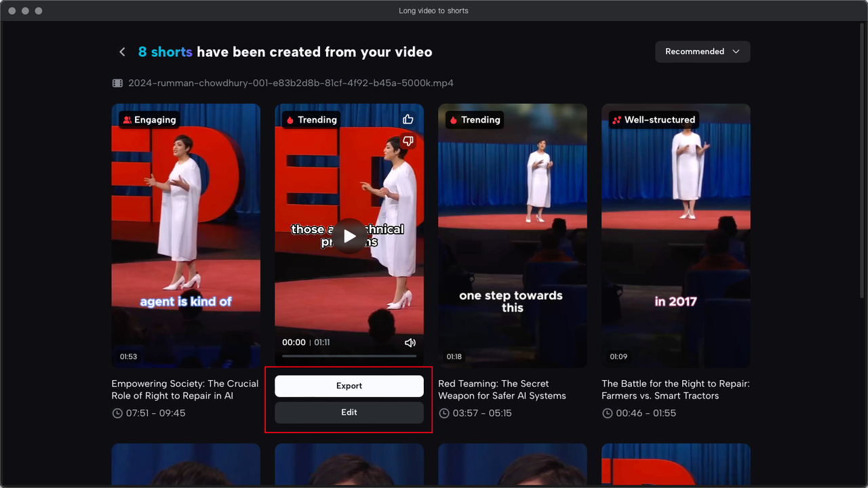Select the source filename 2024-rumman-chowdhury-001 text
Viewport: 868px width, 488px height.
[290, 83]
